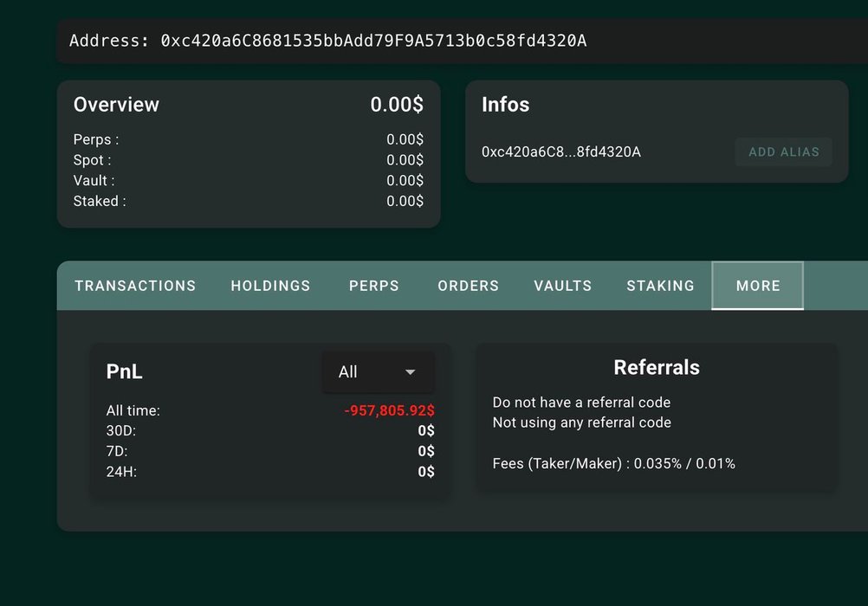Click the PnL dropdown arrow icon
The width and height of the screenshot is (868, 606).
click(x=411, y=372)
